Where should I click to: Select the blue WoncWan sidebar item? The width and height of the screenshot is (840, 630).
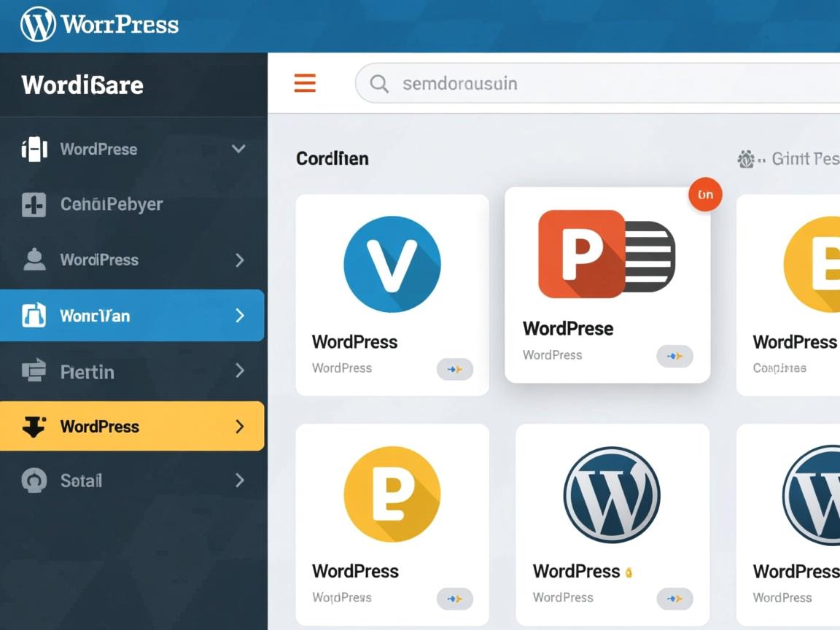(132, 316)
